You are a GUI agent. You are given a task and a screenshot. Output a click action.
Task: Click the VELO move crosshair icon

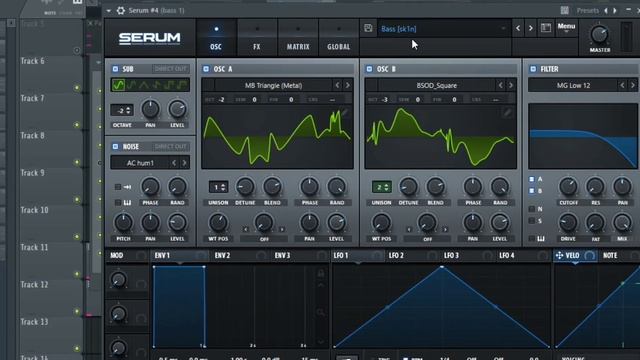pyautogui.click(x=559, y=255)
